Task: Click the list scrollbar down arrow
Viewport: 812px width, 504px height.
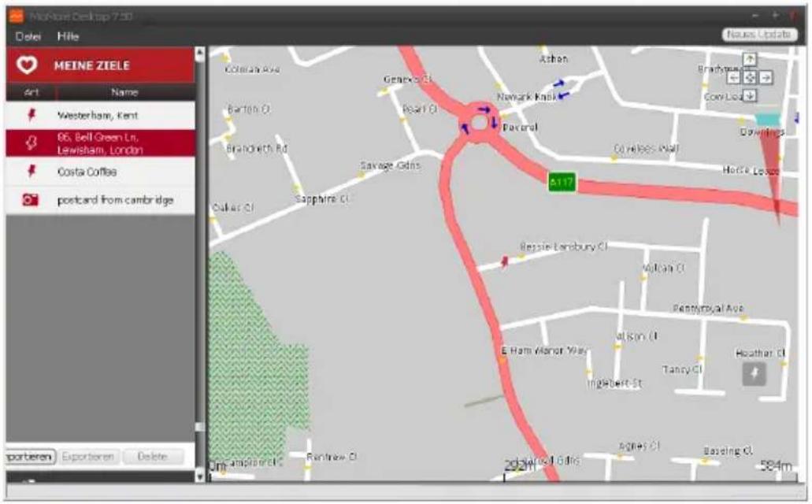Action: tap(200, 476)
